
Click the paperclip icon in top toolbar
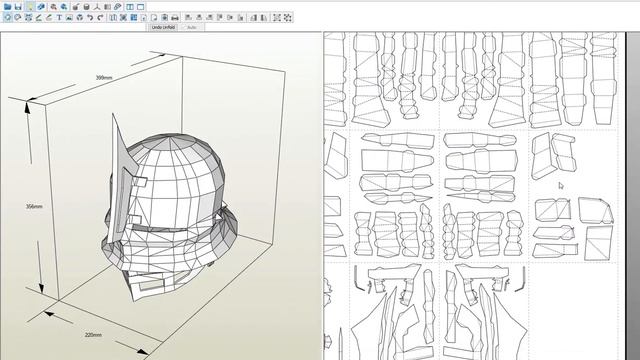point(118,7)
